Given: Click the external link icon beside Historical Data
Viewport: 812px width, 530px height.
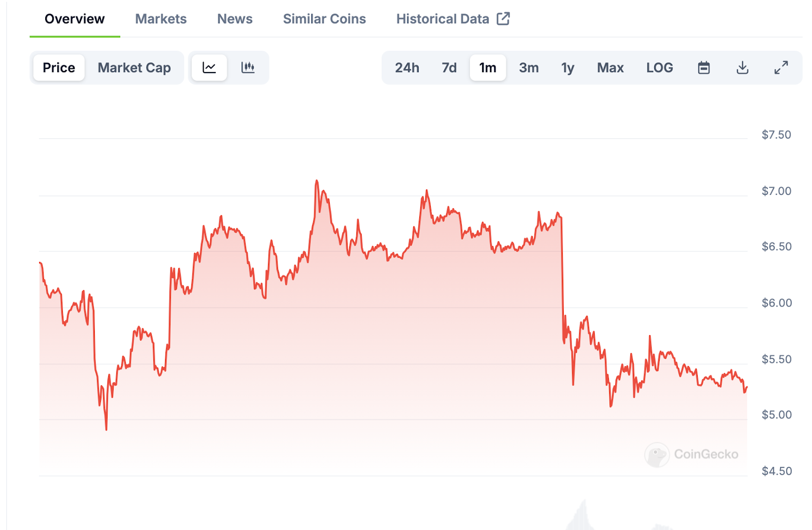Looking at the screenshot, I should pos(503,19).
